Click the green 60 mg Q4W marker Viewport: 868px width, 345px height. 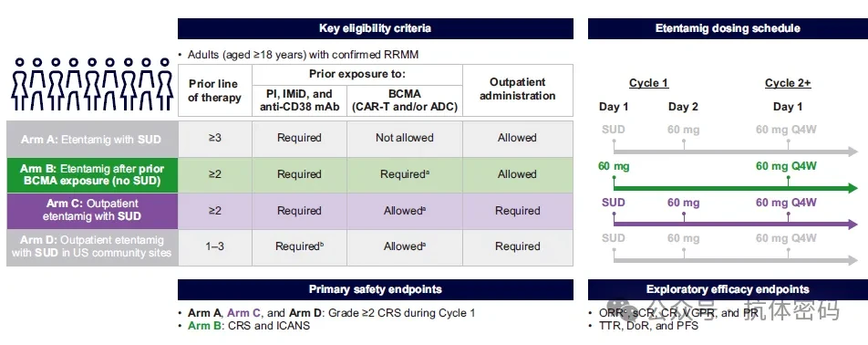pyautogui.click(x=786, y=166)
